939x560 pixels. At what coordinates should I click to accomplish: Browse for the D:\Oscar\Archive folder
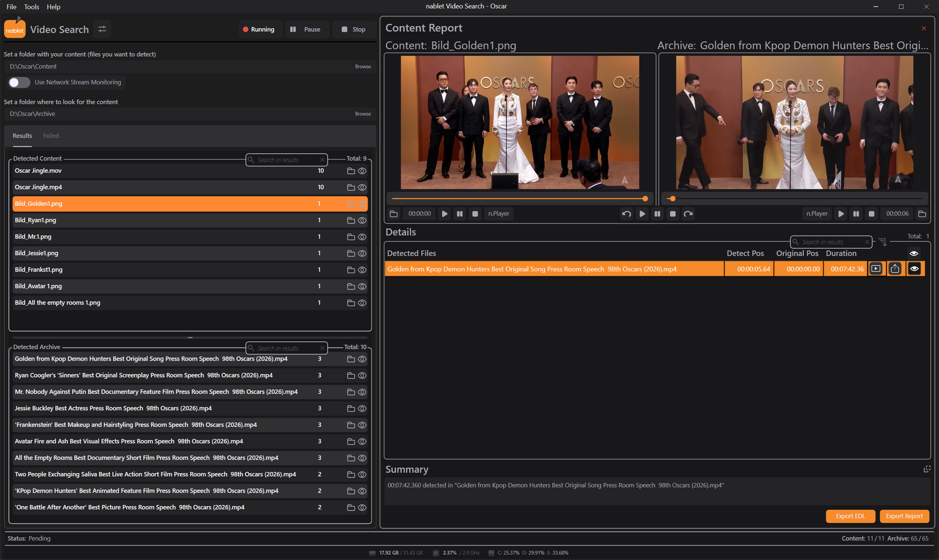(363, 114)
